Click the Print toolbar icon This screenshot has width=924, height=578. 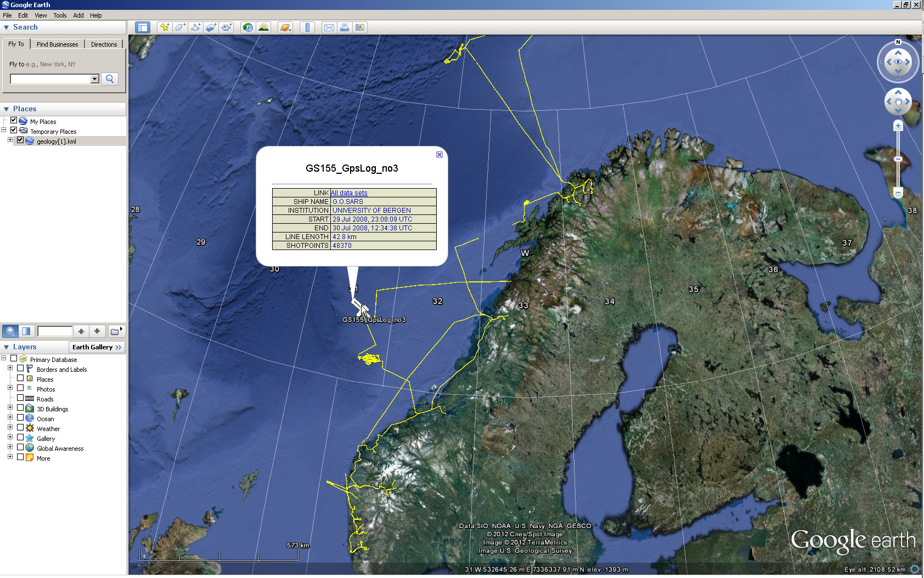345,27
